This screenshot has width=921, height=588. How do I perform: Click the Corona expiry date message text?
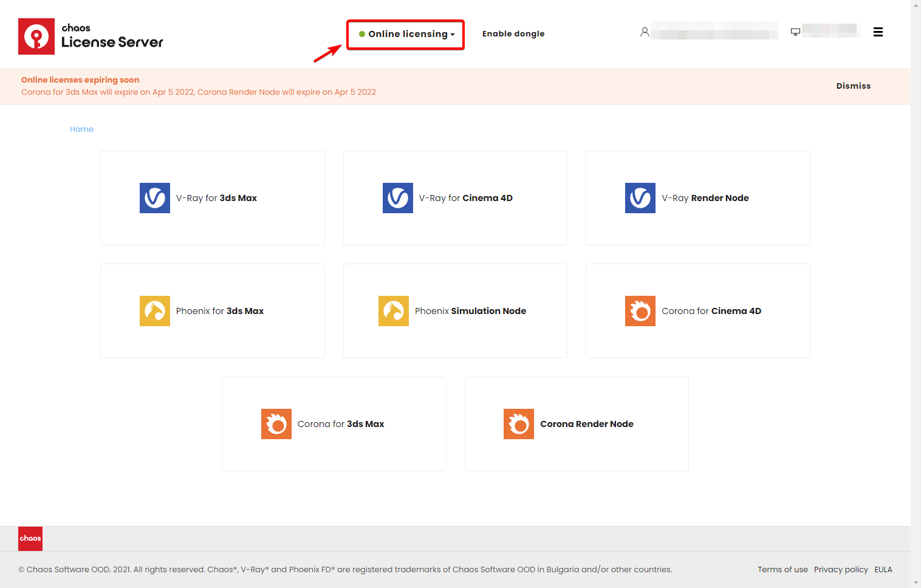tap(199, 92)
